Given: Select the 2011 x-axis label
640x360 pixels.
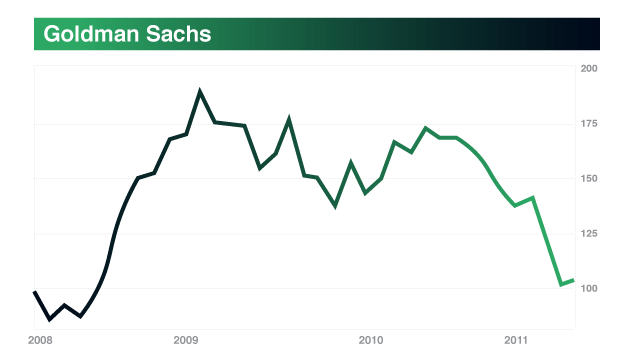Looking at the screenshot, I should (x=516, y=340).
